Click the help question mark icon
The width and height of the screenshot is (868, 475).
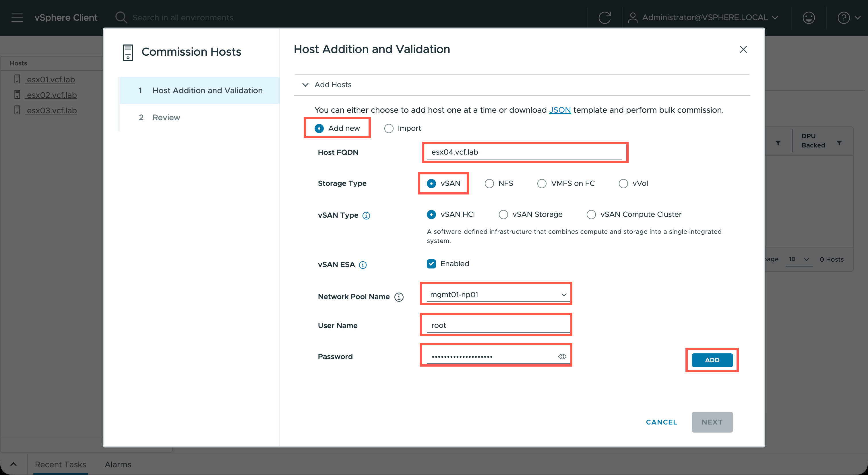pyautogui.click(x=844, y=17)
